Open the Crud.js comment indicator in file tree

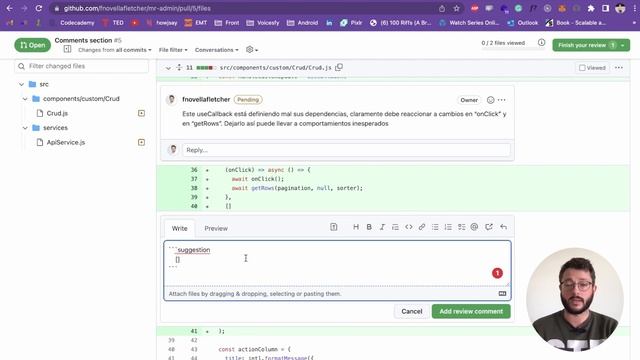141,113
